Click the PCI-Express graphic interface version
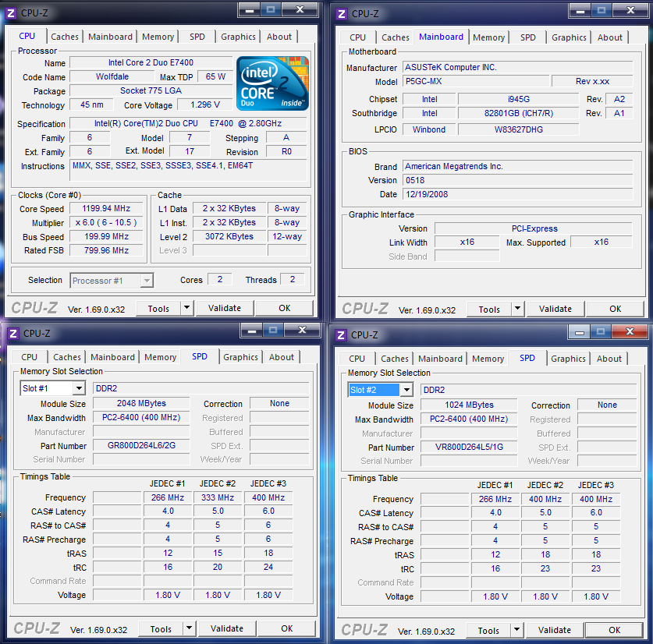Screen dimensions: 653x644 [534, 228]
